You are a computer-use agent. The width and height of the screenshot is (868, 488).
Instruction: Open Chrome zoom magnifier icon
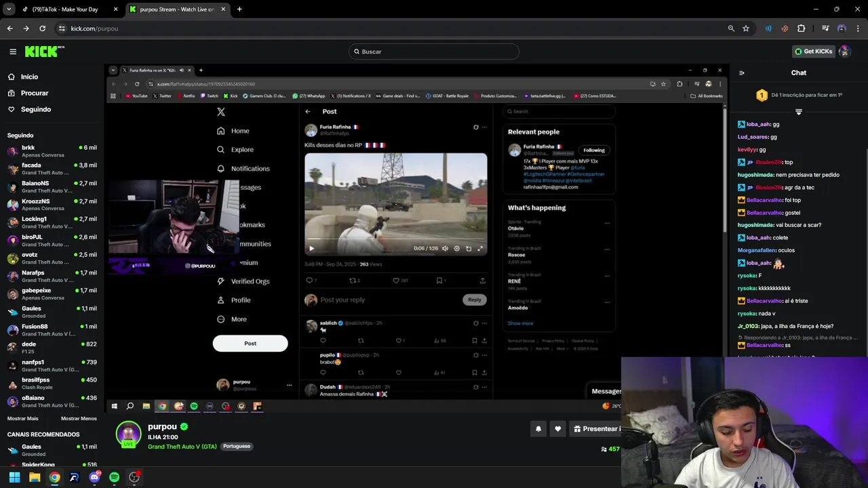731,28
